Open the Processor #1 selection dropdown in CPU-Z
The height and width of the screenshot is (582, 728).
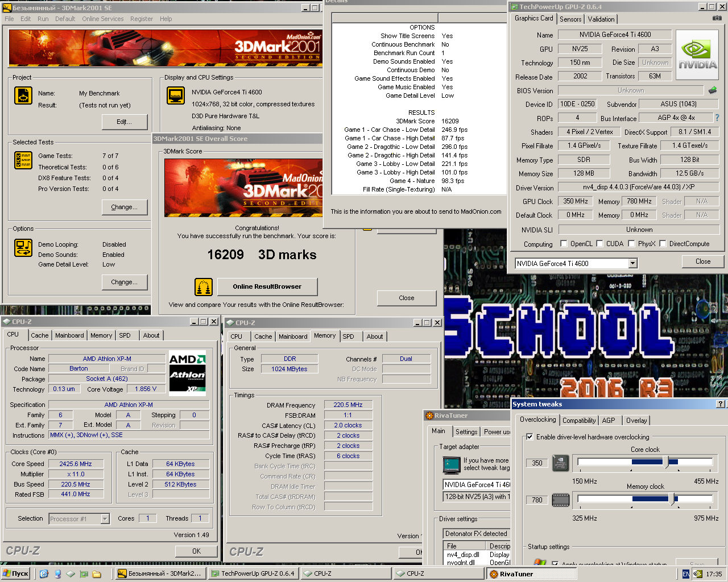[105, 518]
